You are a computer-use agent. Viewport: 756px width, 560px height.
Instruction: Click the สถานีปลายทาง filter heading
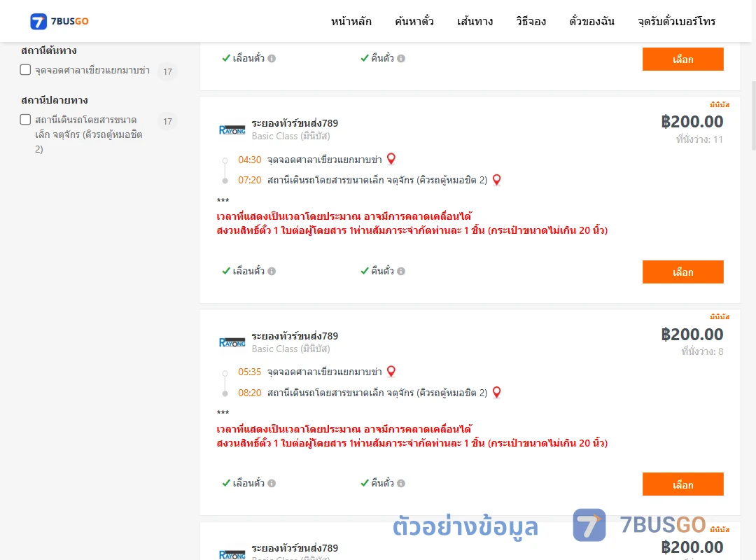coord(54,100)
